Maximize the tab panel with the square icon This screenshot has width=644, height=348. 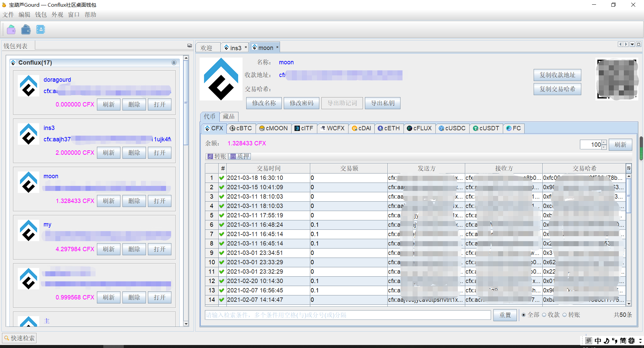click(x=639, y=44)
